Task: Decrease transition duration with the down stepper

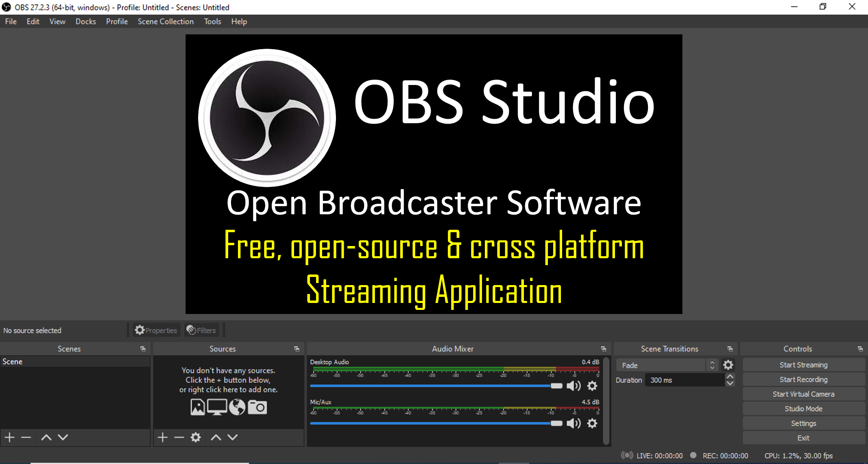Action: (x=729, y=383)
